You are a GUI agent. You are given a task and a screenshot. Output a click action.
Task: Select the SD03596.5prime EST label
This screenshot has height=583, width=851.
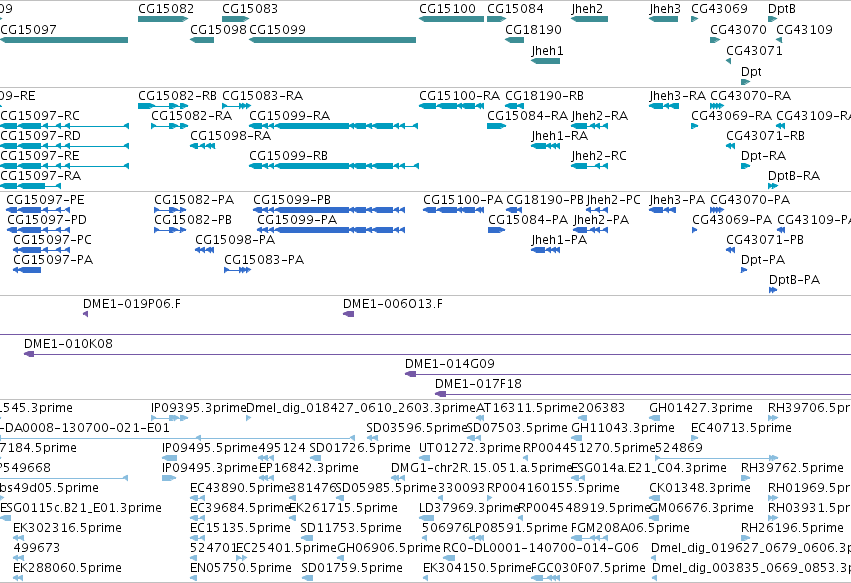[417, 428]
